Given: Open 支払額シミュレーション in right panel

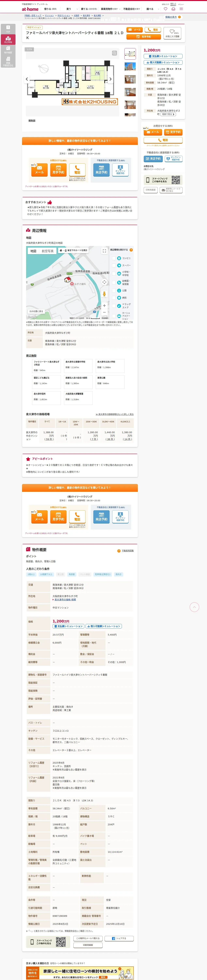Looking at the screenshot, I should tap(163, 56).
